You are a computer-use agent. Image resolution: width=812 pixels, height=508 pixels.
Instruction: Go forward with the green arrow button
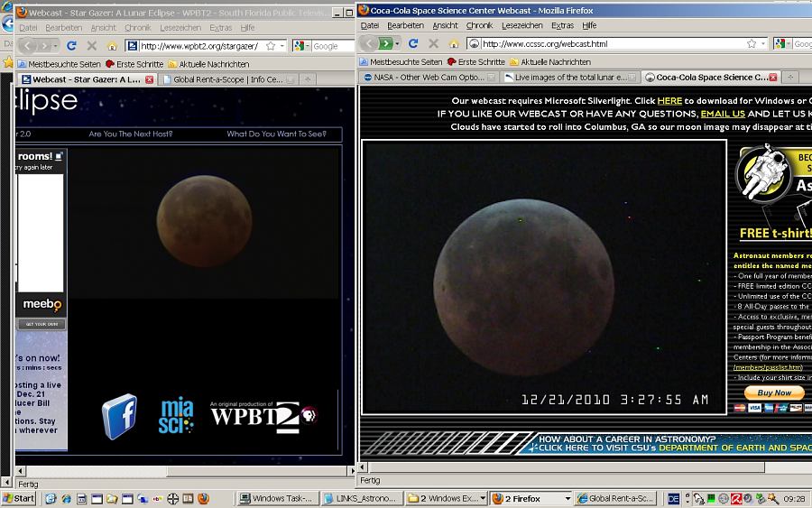point(386,43)
